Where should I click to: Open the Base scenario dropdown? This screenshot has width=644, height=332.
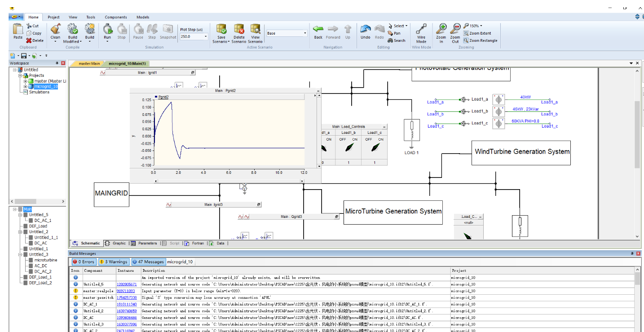point(305,33)
